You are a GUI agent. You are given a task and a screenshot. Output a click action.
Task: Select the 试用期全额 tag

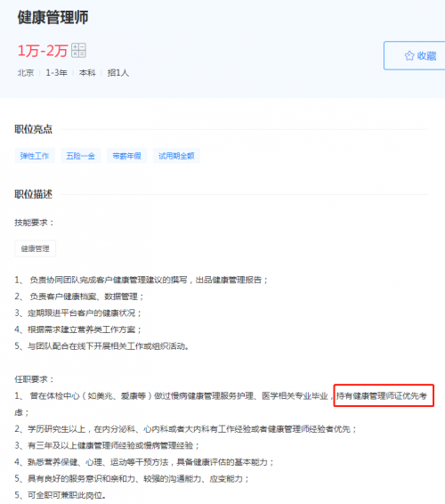[176, 156]
